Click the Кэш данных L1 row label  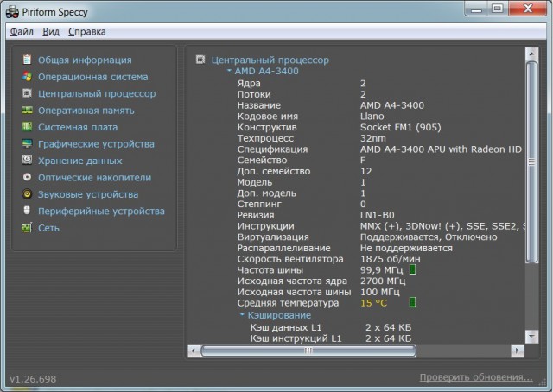tap(286, 327)
